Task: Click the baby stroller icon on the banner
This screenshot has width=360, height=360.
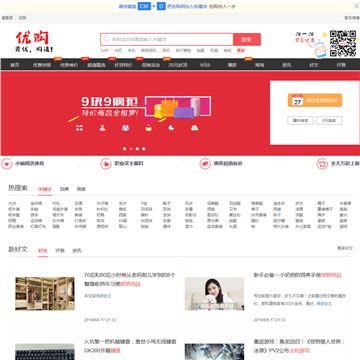Action: 171,128
